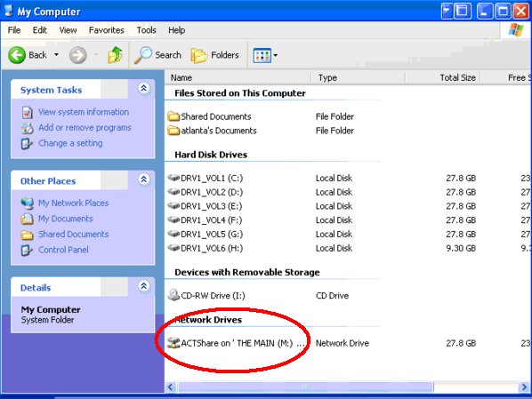Click the Network Drive type cell
The image size is (532, 399).
point(342,343)
